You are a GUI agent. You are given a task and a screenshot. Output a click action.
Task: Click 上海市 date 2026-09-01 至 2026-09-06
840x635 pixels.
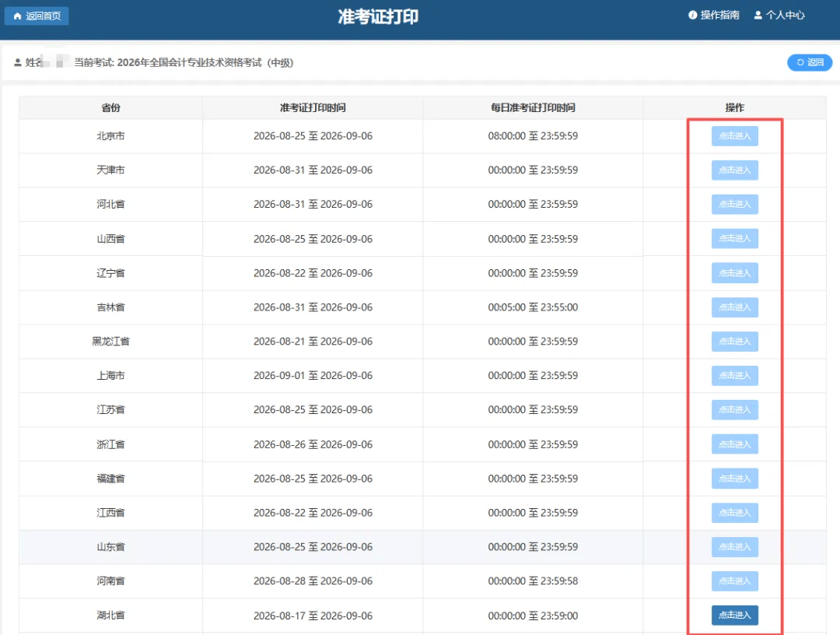coord(313,376)
